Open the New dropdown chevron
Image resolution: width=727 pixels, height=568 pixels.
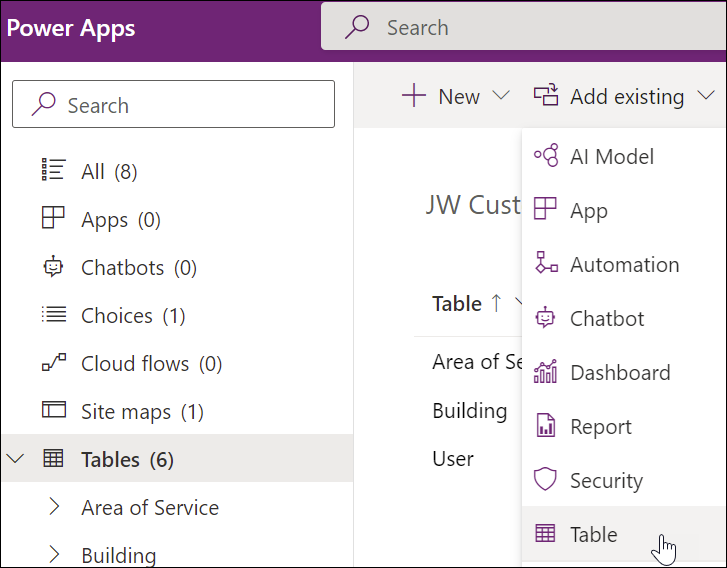501,96
